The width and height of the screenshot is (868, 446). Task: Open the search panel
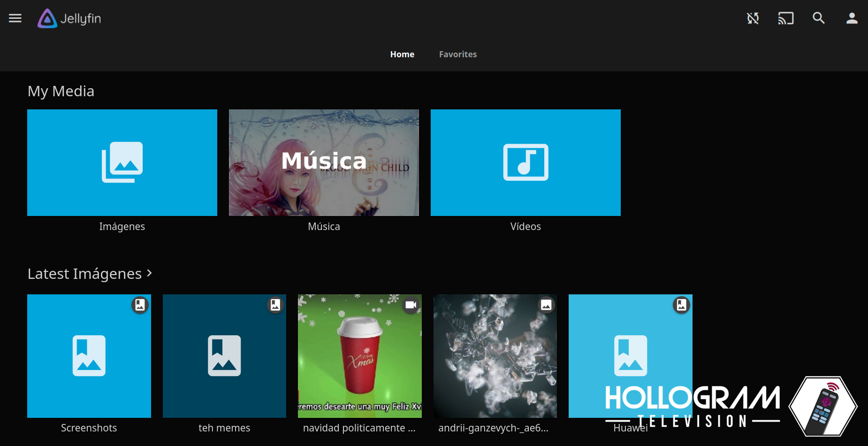[818, 18]
